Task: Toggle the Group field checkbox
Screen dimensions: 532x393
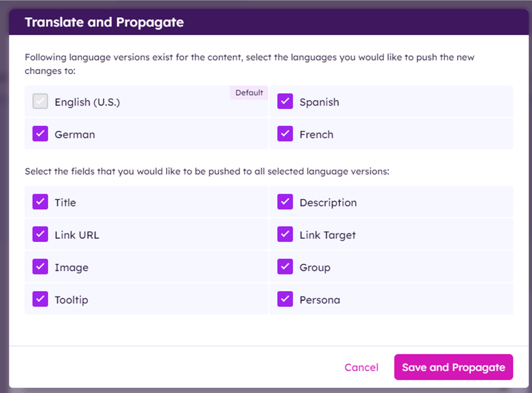Action: click(285, 267)
